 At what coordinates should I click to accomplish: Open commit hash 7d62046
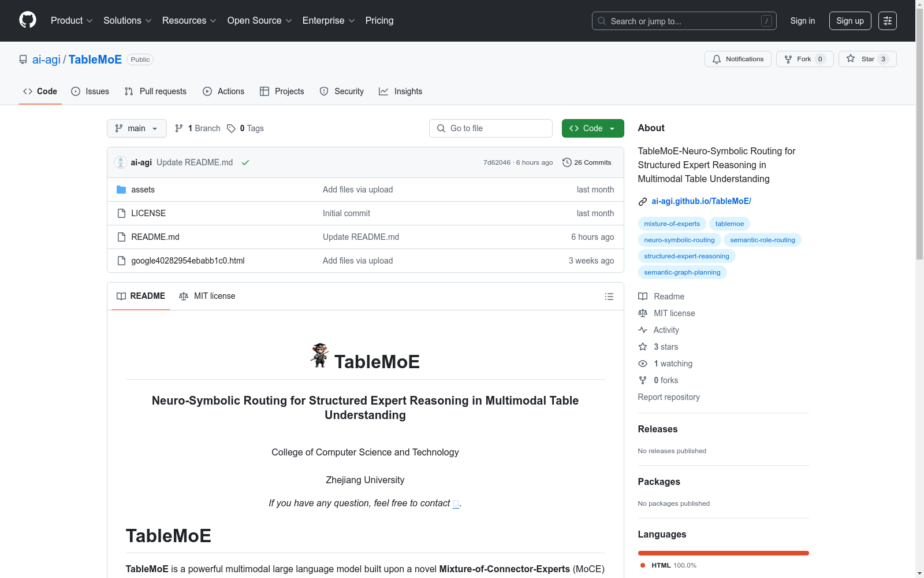coord(497,162)
